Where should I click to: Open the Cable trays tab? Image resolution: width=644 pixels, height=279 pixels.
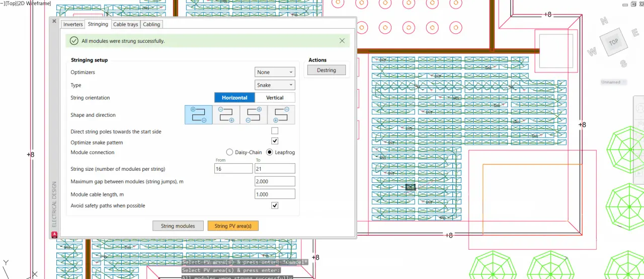tap(125, 24)
